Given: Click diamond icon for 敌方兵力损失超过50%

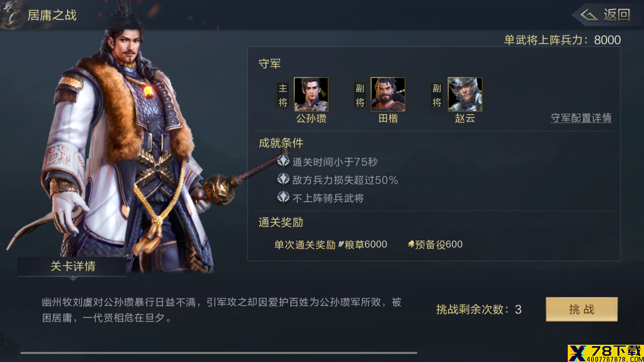Looking at the screenshot, I should (x=283, y=179).
